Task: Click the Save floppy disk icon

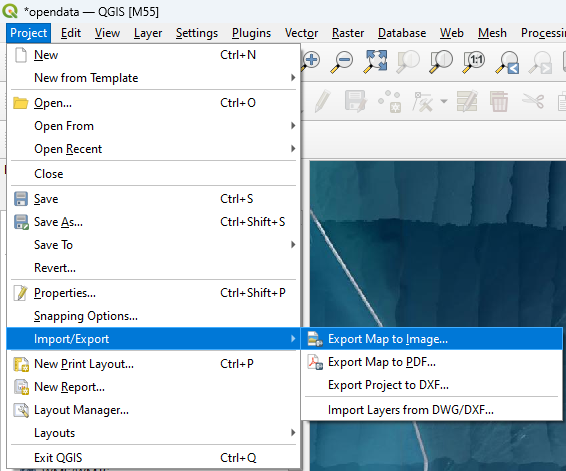Action: pyautogui.click(x=21, y=199)
